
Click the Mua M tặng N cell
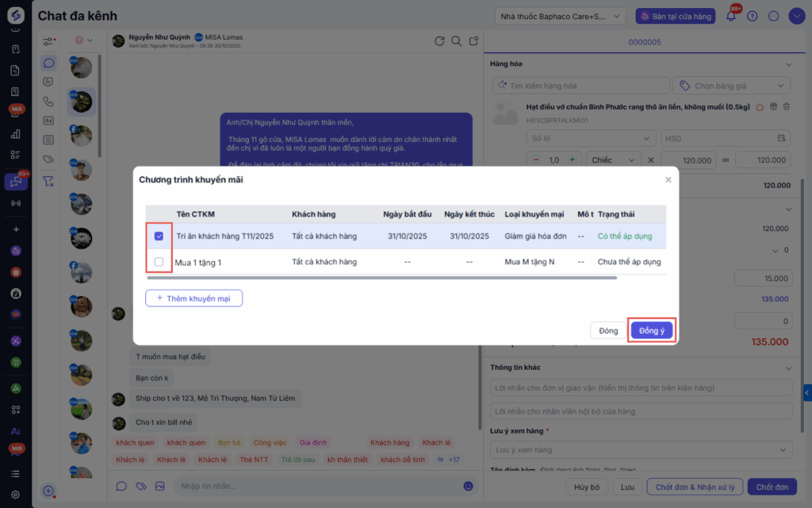coord(529,262)
